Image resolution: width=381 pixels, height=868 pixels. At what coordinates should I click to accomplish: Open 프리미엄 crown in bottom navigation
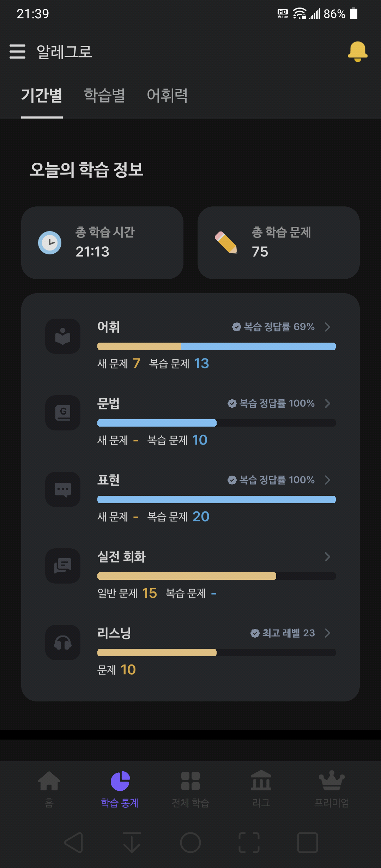point(332,789)
